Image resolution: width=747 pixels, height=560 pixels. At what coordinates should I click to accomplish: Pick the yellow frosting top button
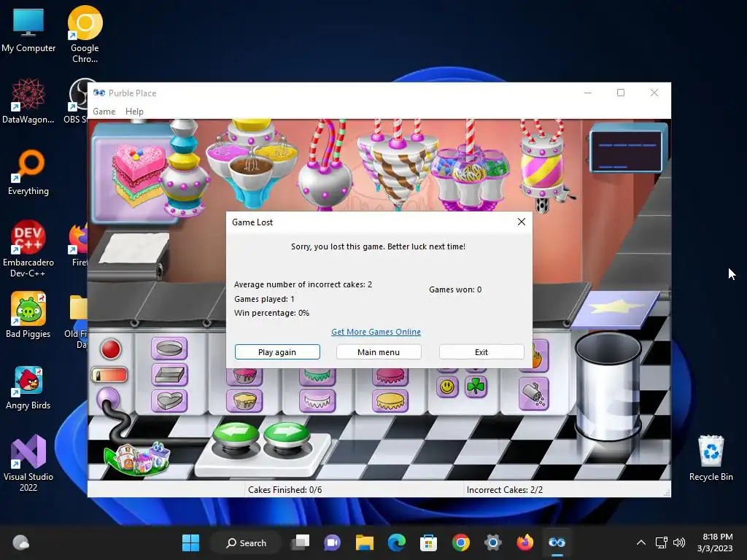[x=390, y=400]
